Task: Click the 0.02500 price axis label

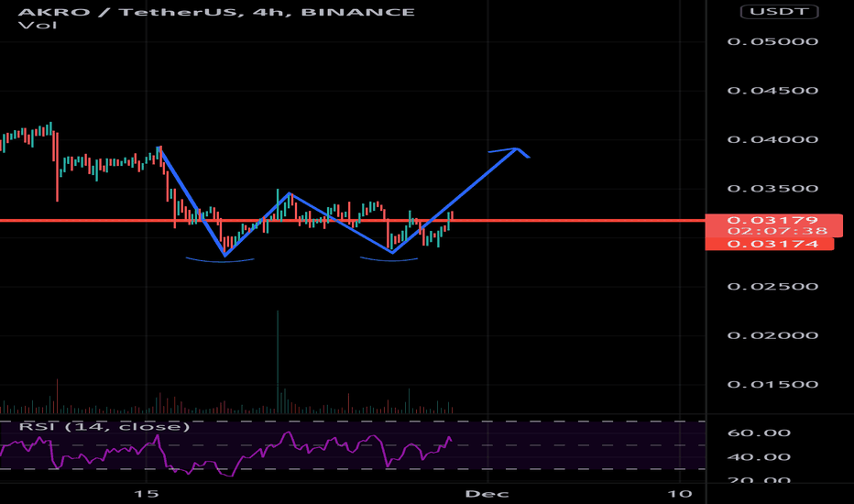Action: pos(772,287)
